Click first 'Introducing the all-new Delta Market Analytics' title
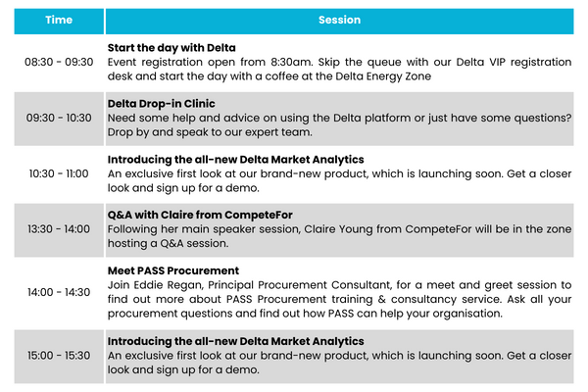 click(x=235, y=160)
